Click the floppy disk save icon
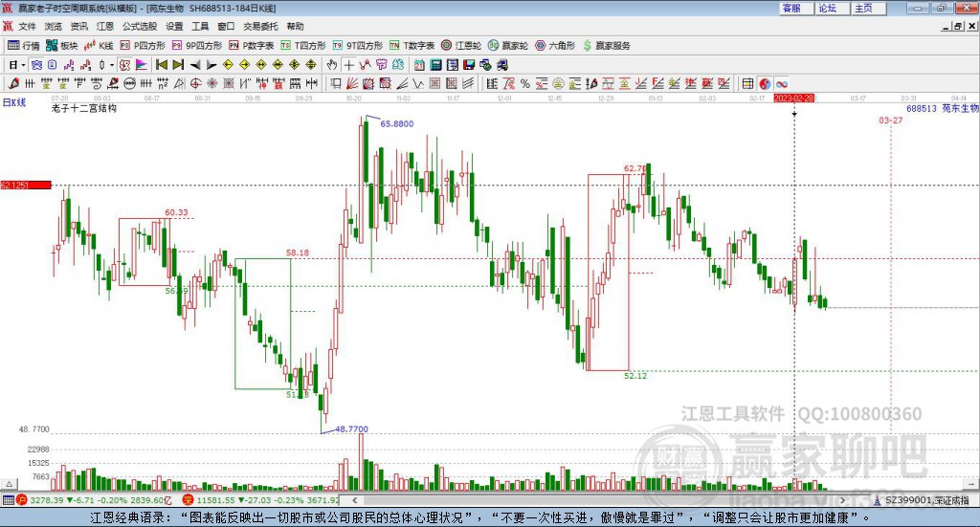Image resolution: width=980 pixels, height=527 pixels. 469,64
